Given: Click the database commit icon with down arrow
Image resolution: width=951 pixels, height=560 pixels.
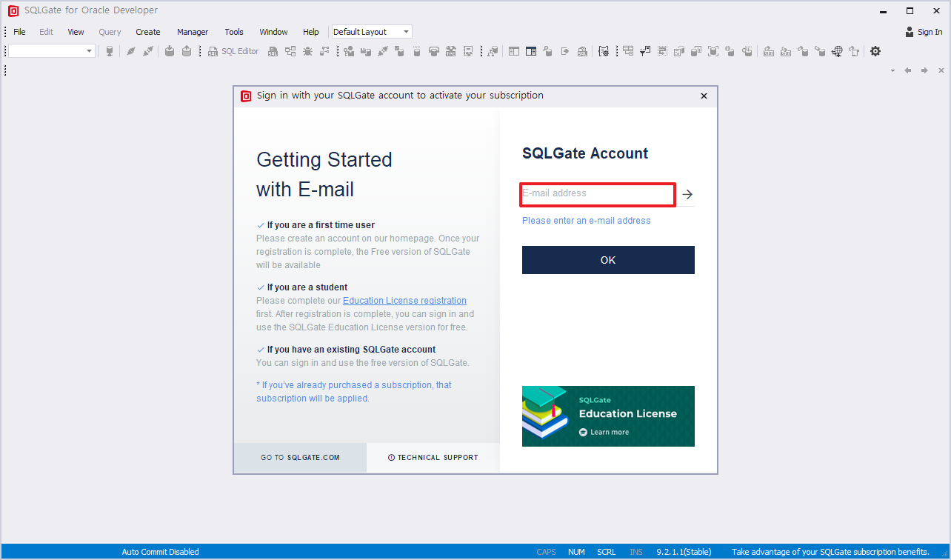Looking at the screenshot, I should coord(170,51).
